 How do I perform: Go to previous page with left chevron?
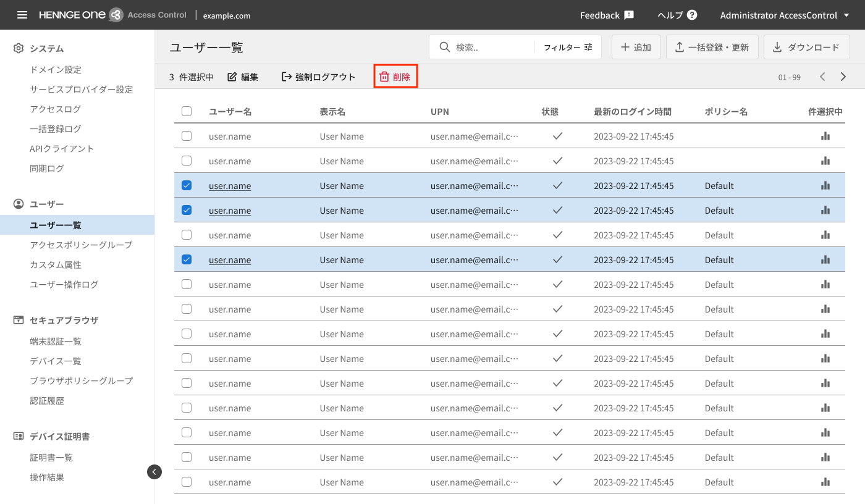[x=822, y=77]
